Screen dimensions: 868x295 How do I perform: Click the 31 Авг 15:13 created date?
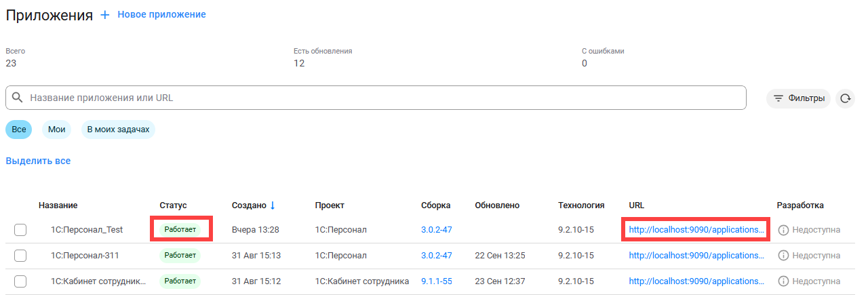click(x=256, y=256)
